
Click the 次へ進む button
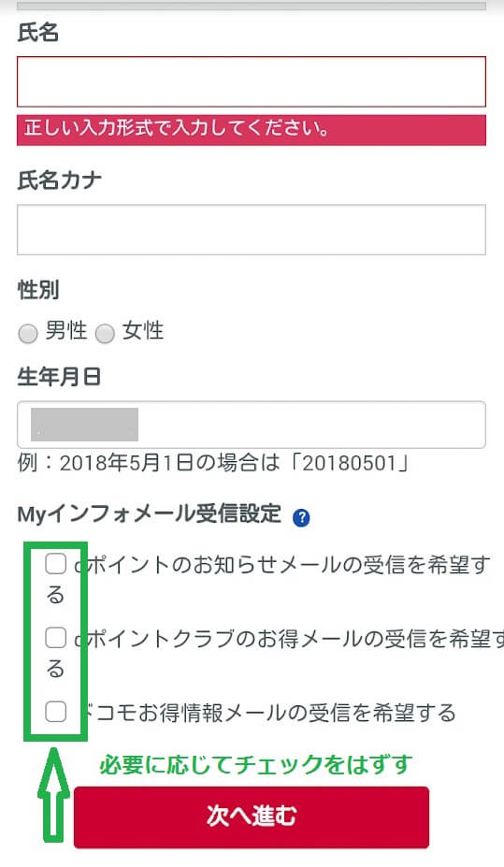[x=252, y=816]
